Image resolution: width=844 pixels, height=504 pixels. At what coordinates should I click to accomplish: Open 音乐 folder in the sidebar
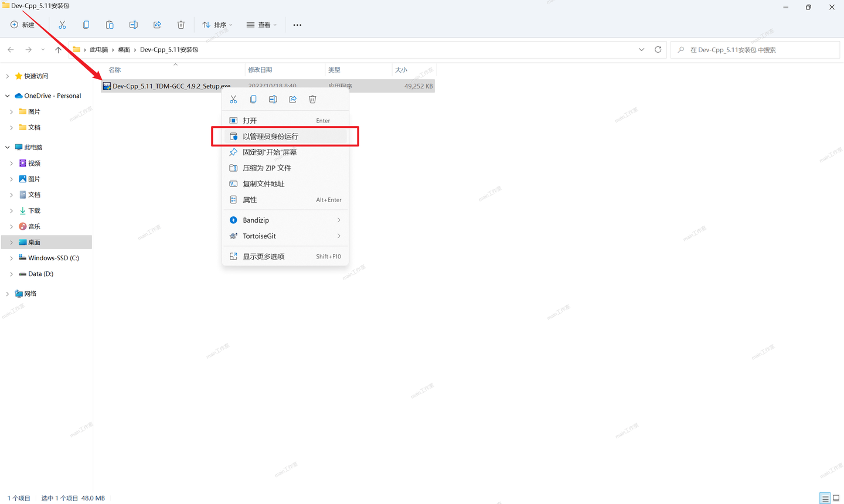coord(34,226)
